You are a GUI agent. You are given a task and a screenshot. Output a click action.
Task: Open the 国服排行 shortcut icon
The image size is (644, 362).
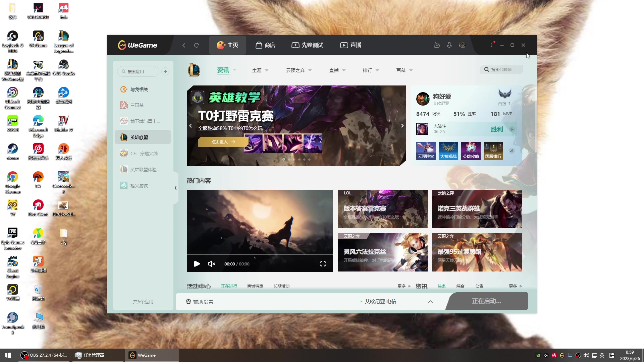[493, 150]
